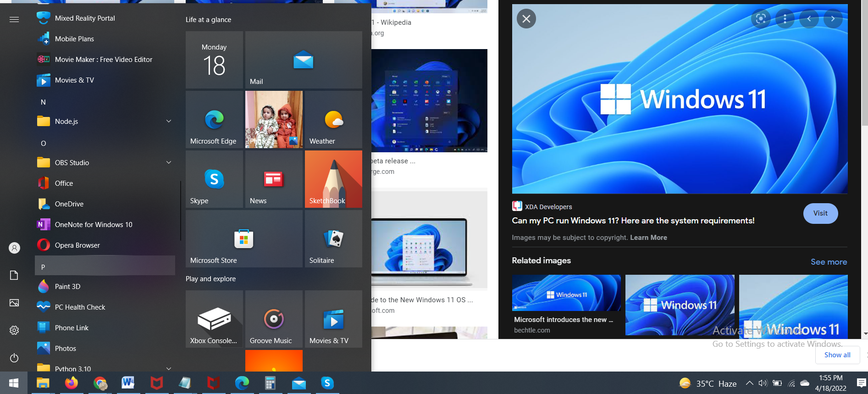Open PC Health Check

click(x=105, y=307)
